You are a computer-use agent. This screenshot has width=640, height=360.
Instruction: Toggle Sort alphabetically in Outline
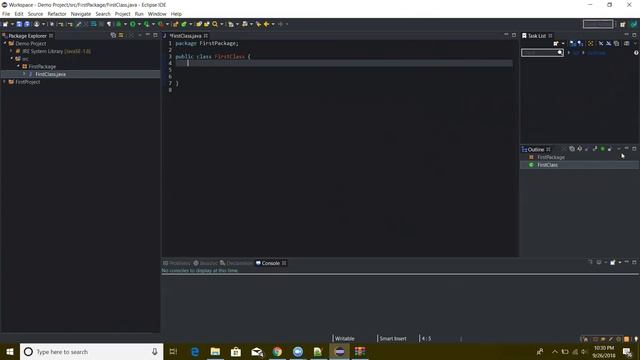click(579, 149)
